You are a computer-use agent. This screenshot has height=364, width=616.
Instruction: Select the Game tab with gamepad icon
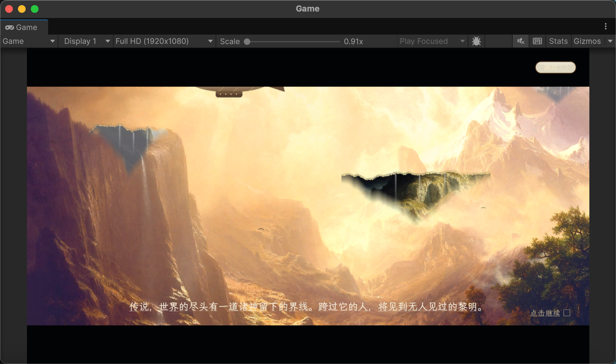(24, 27)
